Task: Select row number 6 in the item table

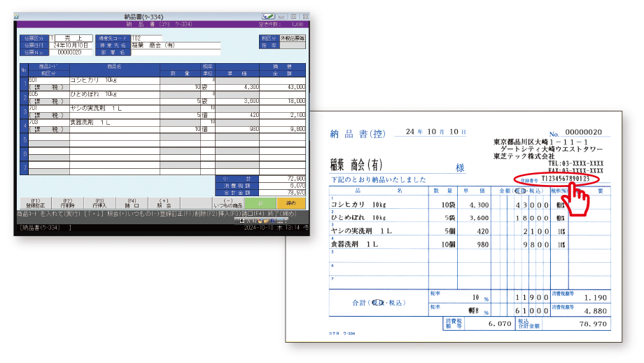Action: (x=24, y=153)
